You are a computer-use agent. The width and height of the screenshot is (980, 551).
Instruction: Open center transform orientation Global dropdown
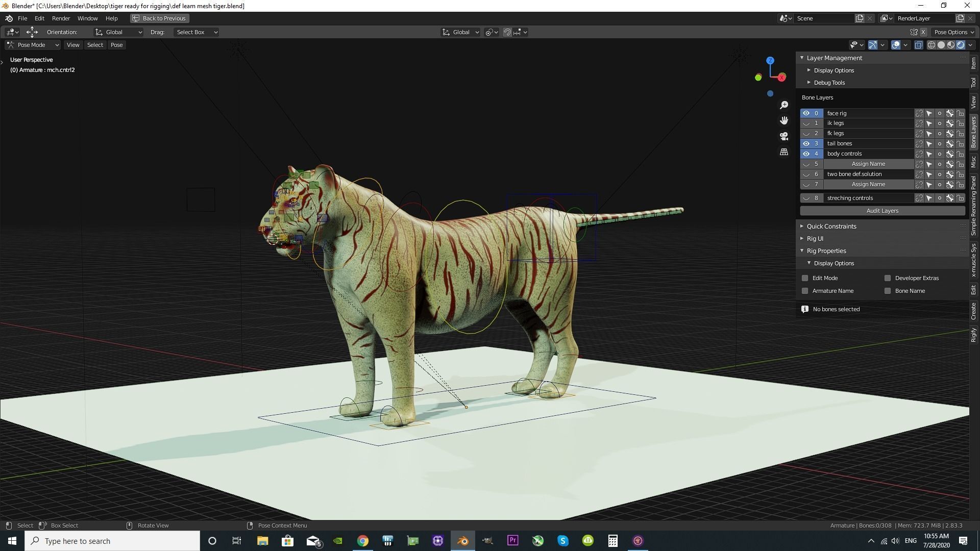point(460,32)
